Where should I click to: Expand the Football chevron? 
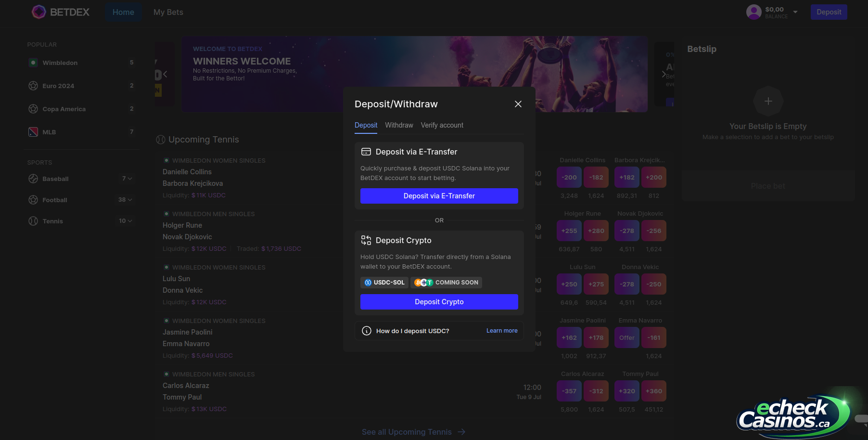tap(130, 200)
